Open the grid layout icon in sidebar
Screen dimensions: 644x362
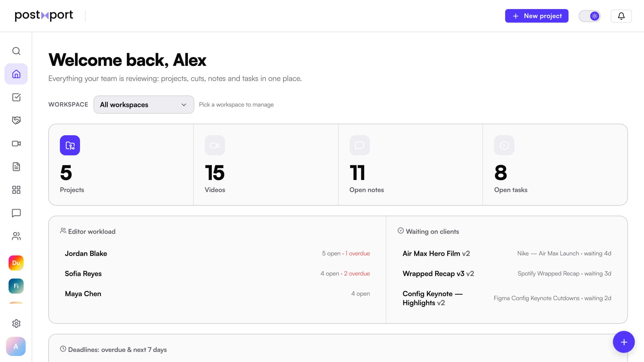[16, 190]
